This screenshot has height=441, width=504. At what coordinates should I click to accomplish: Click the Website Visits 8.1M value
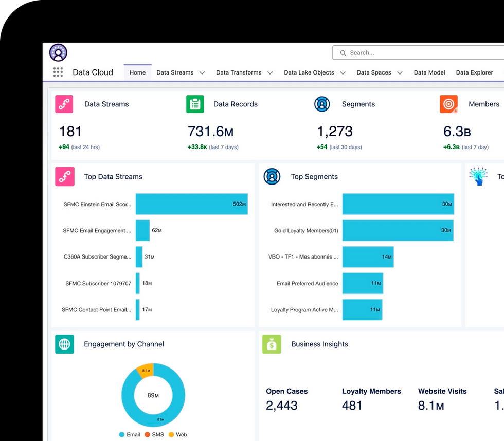click(431, 406)
